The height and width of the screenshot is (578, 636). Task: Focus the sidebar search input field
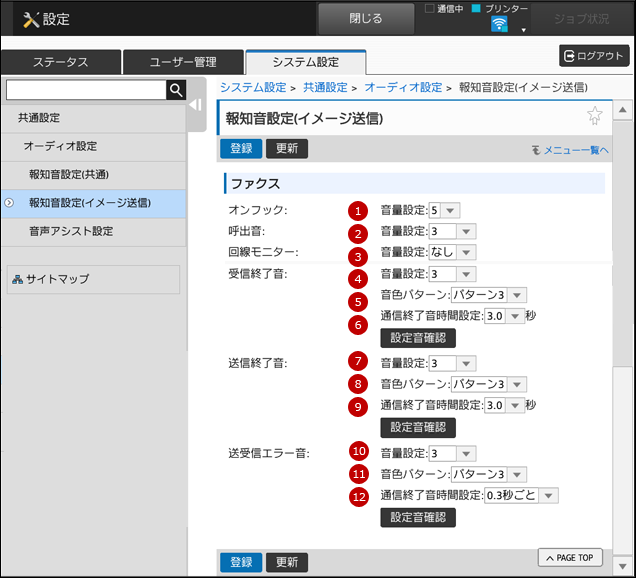(86, 90)
